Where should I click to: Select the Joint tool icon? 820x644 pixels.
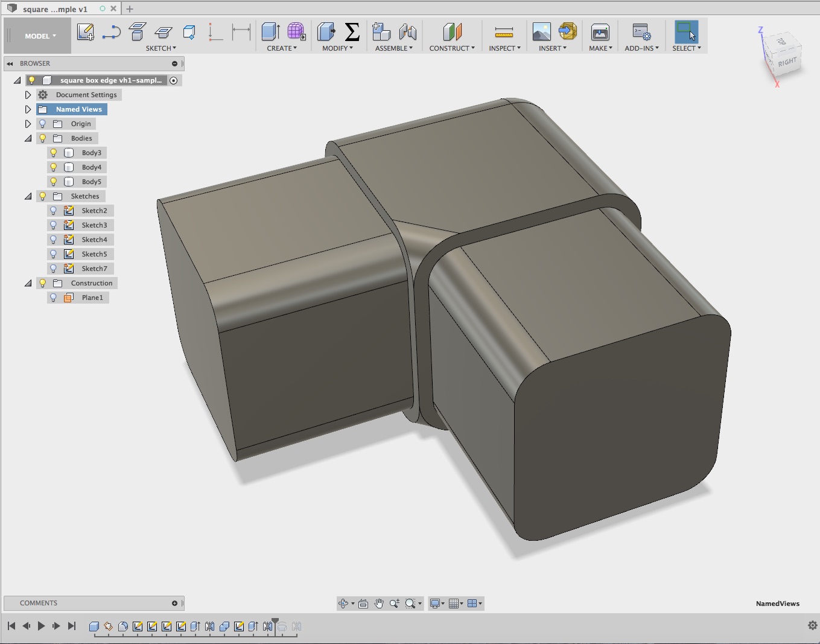408,32
